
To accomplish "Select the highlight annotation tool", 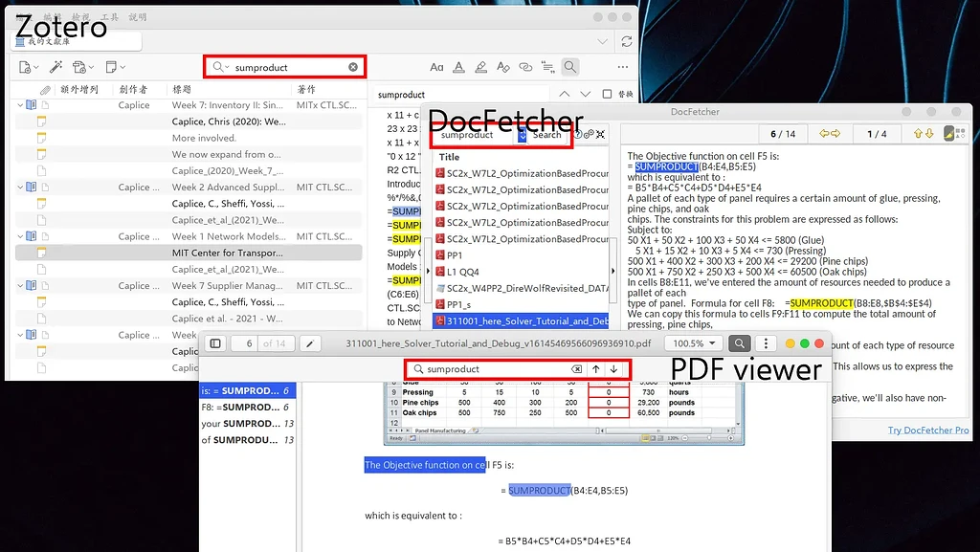I will click(480, 67).
